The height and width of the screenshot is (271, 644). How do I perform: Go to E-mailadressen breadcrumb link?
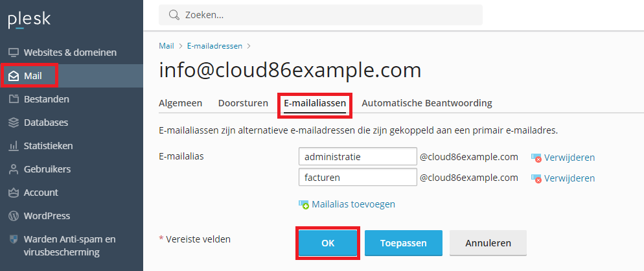point(214,46)
